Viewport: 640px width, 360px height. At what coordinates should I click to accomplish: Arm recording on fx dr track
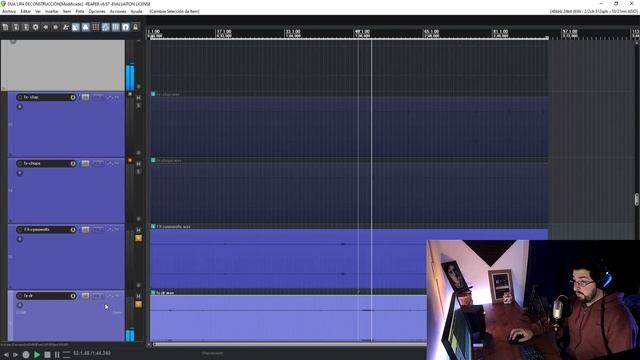coord(20,296)
